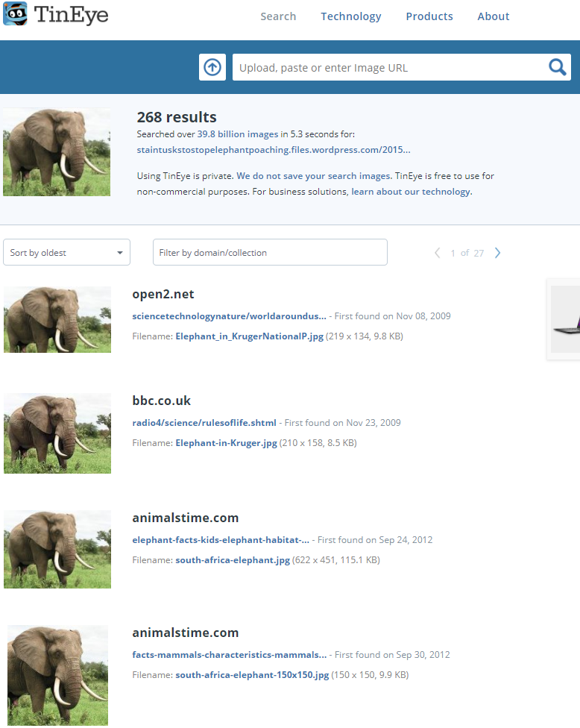Click the image URL input field
Screen dimensions: 580x728
(390, 67)
